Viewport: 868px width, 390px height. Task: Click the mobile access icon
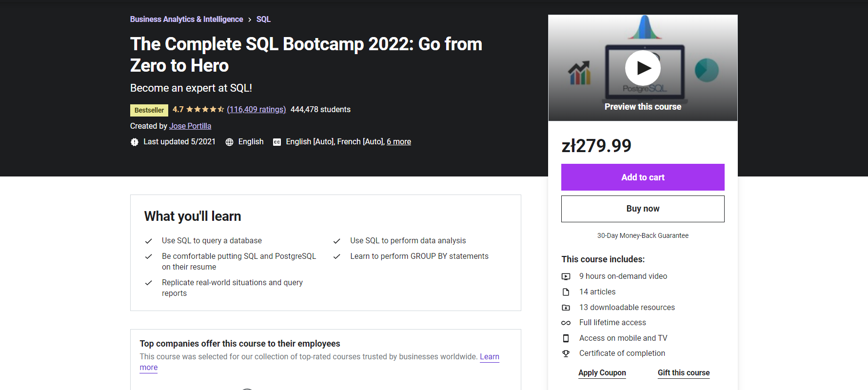tap(566, 338)
